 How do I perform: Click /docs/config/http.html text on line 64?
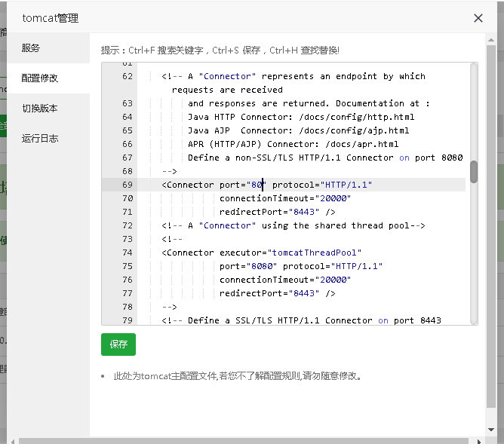pyautogui.click(x=356, y=117)
